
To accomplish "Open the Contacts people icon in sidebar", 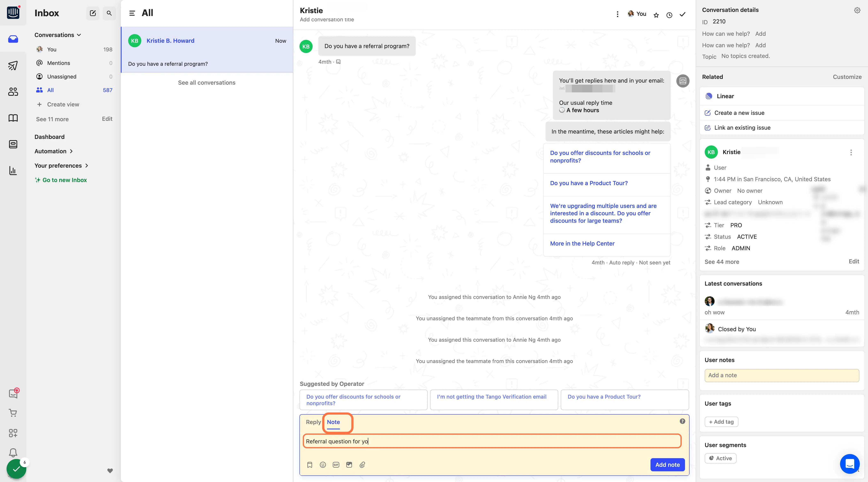I will [13, 92].
